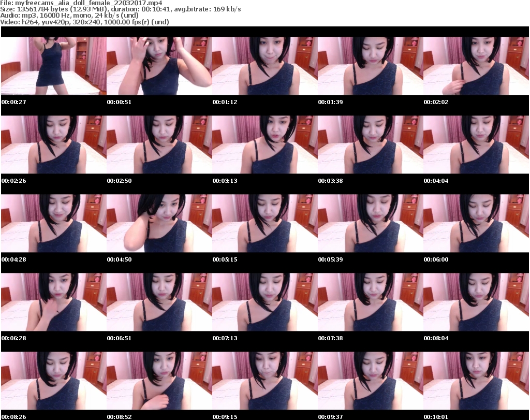Click the 00:03:38 timestamp label
This screenshot has height=420, width=530.
coord(331,181)
